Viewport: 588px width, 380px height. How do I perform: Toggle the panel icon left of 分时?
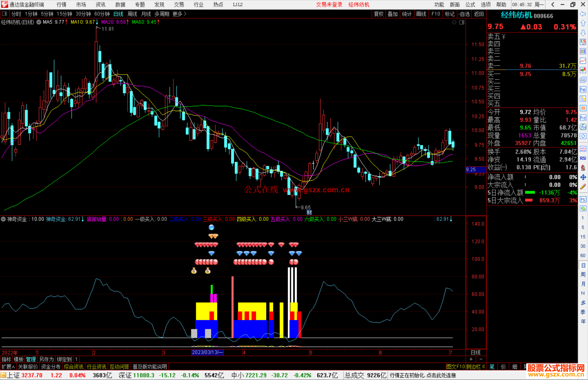5,14
